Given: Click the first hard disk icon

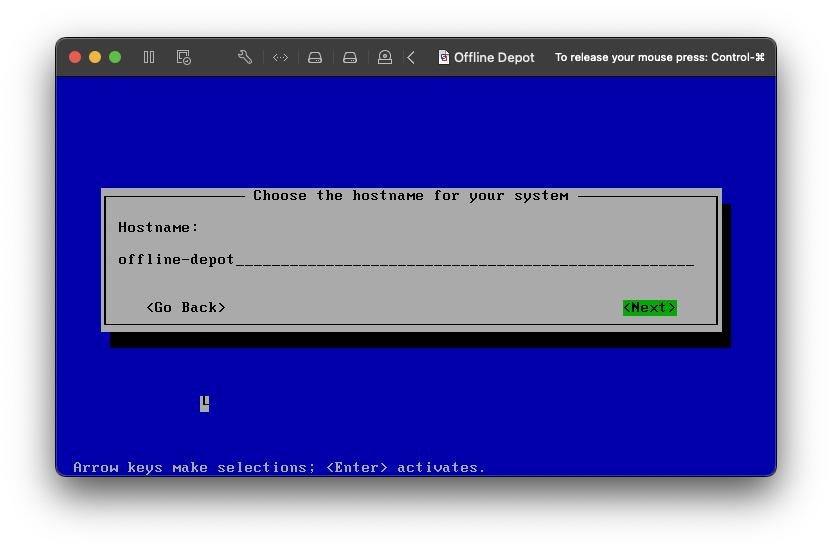Looking at the screenshot, I should (x=315, y=57).
